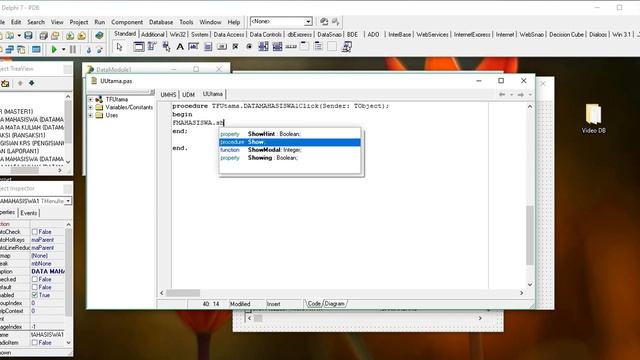Image resolution: width=640 pixels, height=360 pixels.
Task: Switch to the UDM editor tab
Action: (x=188, y=95)
